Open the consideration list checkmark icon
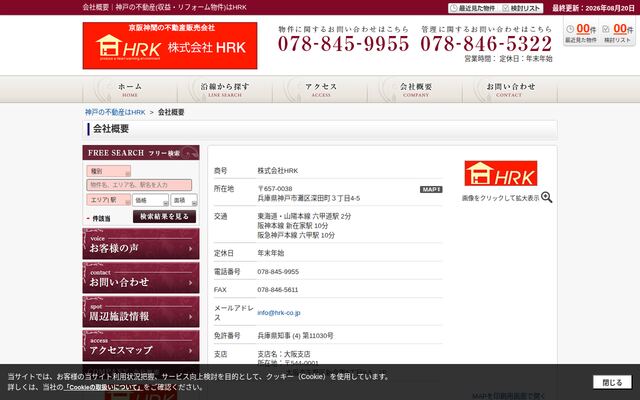 pyautogui.click(x=606, y=29)
